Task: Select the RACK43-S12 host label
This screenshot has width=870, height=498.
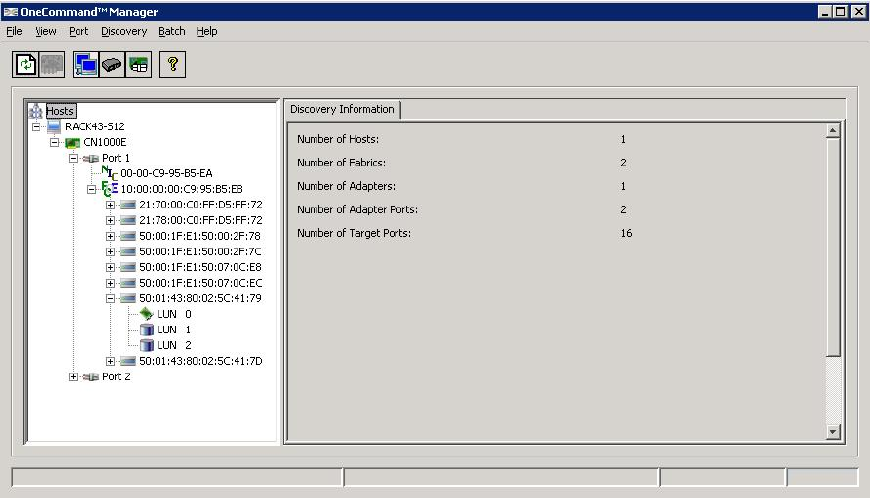Action: [x=95, y=126]
